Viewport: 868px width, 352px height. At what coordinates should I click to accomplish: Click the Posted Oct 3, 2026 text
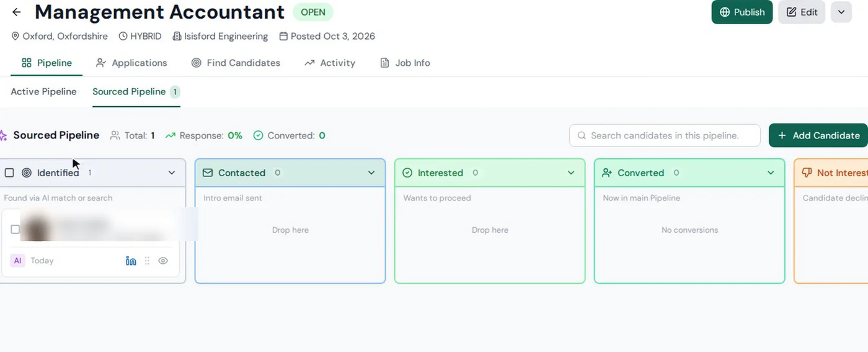point(333,37)
